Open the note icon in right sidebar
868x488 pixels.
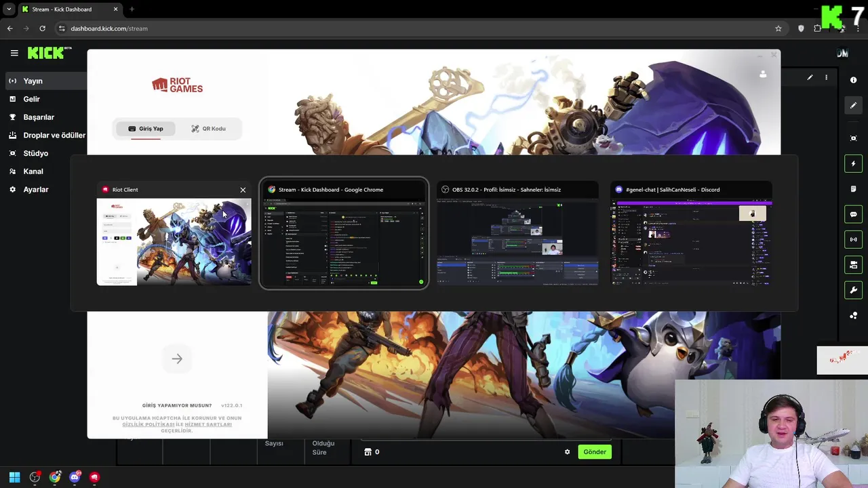(x=853, y=189)
